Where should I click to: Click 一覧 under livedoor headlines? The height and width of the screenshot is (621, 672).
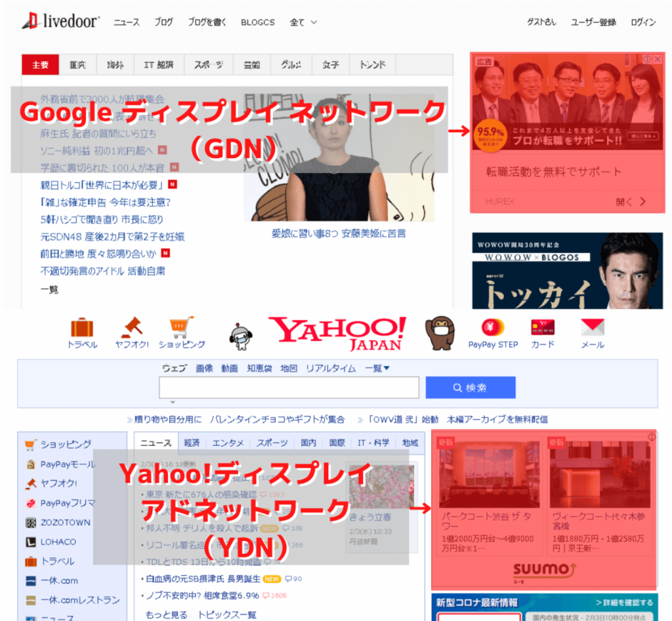pos(49,289)
